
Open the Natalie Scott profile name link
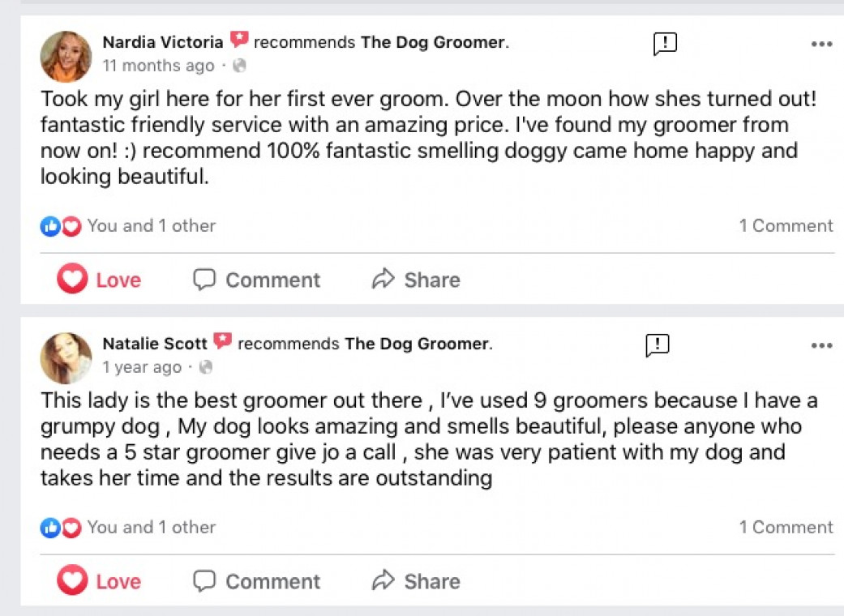[x=155, y=344]
